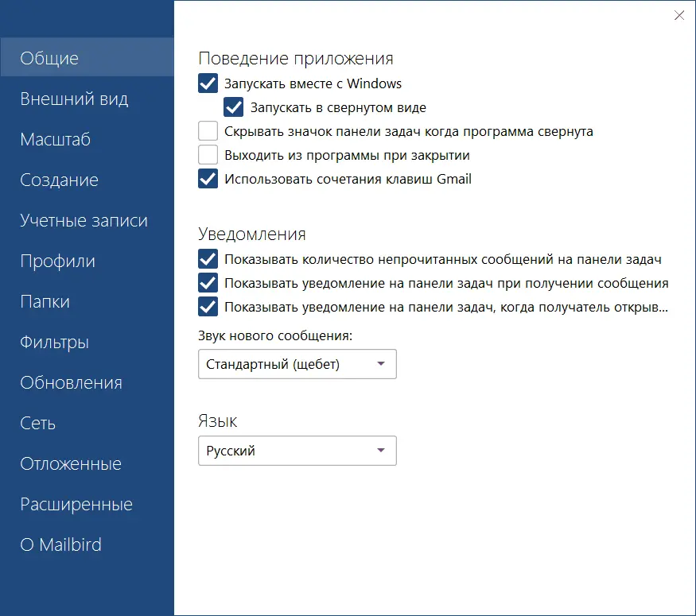Enable "Скрывать значок панели задач" checkbox
696x616 pixels.
pos(208,131)
